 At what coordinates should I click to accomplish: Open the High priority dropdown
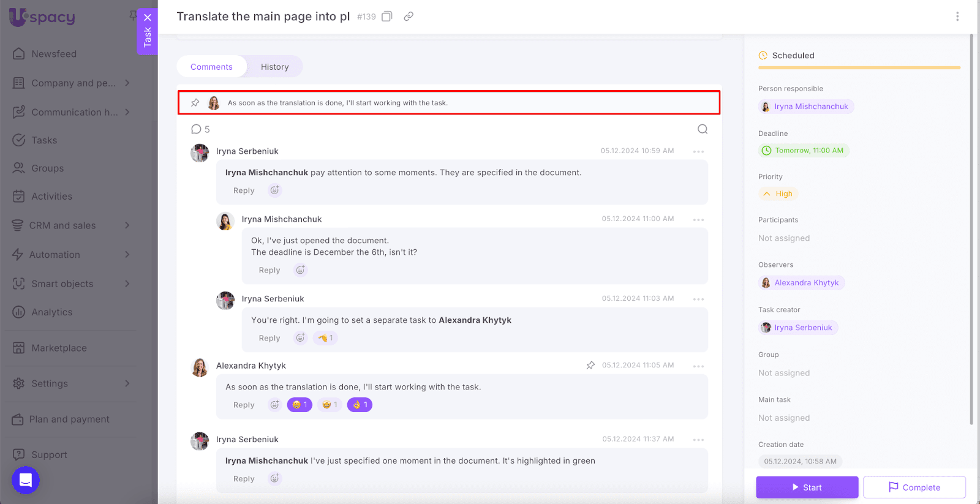778,194
